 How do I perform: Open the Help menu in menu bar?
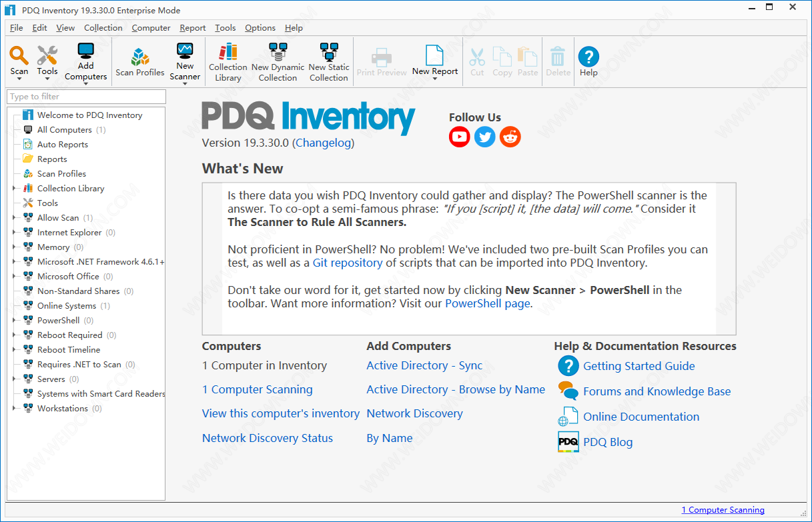tap(294, 28)
